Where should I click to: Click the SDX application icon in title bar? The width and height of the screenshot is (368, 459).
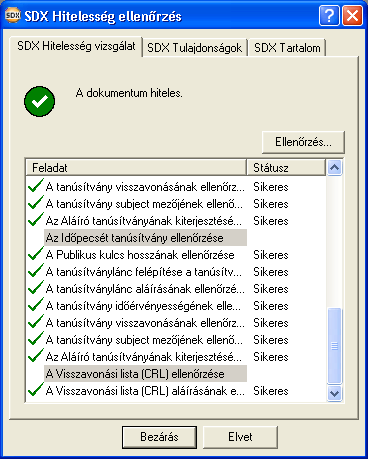13,16
